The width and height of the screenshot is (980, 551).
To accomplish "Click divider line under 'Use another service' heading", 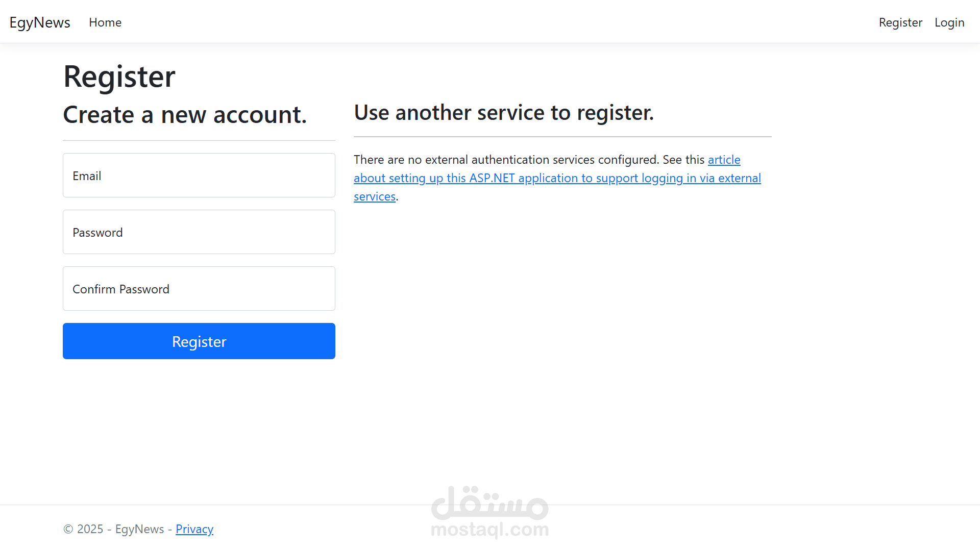I will click(x=562, y=137).
